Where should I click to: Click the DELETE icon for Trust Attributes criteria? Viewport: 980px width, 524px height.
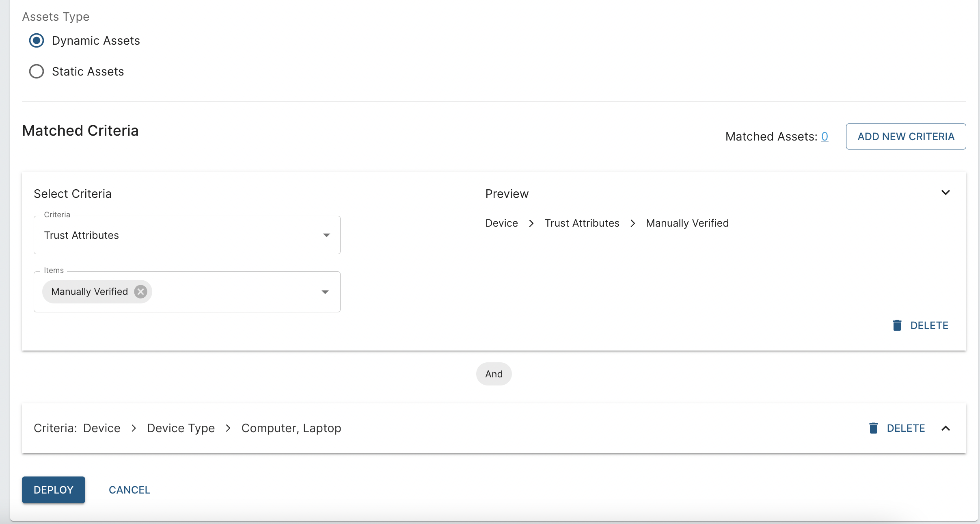pyautogui.click(x=898, y=325)
